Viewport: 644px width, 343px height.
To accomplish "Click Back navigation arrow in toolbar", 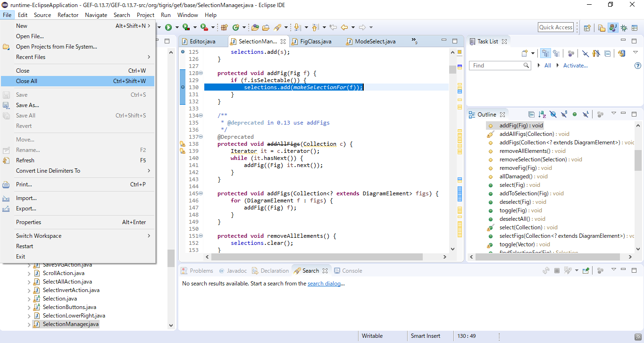I will click(344, 27).
